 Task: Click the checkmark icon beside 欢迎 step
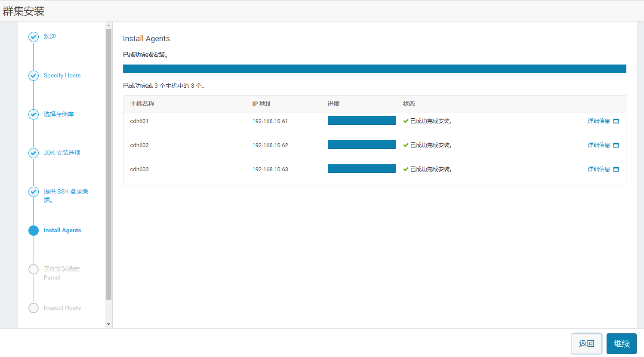34,37
